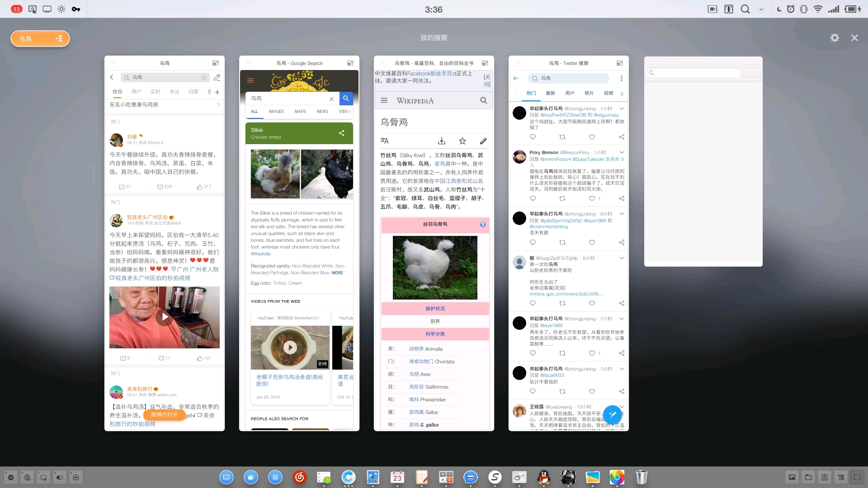Expand the first 举起拳头打乌鸡 tweet options
Screen dimensions: 868x488
click(x=622, y=109)
